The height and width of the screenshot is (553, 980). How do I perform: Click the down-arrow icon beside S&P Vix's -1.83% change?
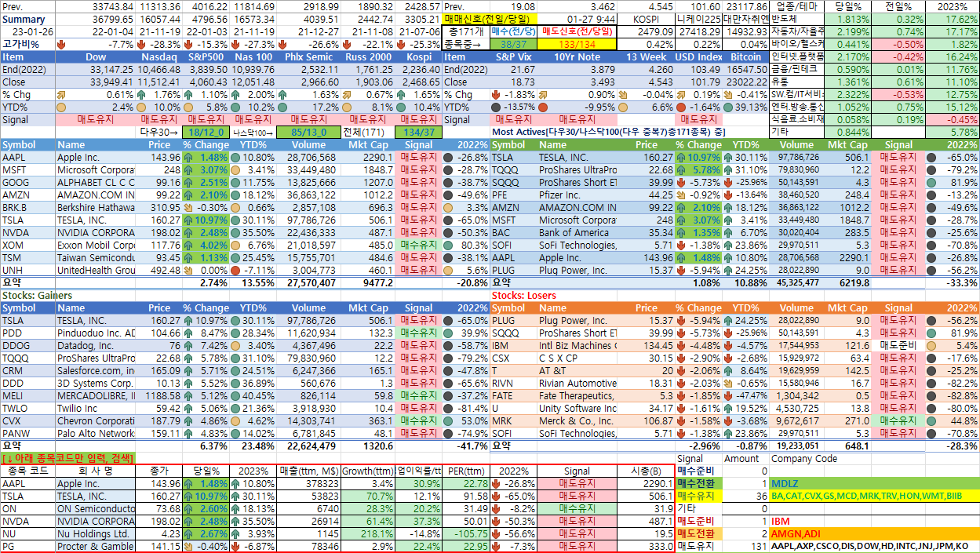[497, 94]
